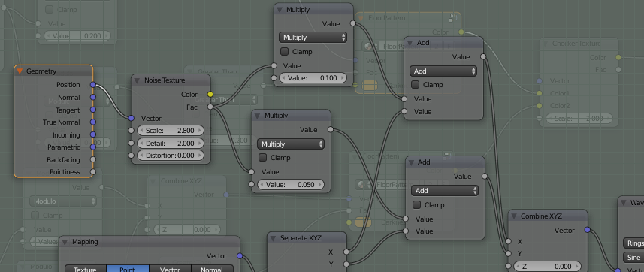Click the Geometry Tangent output socket
644x272 pixels.
93,110
